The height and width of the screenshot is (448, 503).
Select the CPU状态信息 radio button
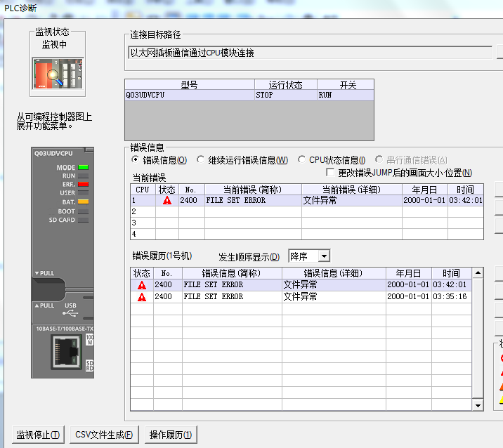tap(302, 160)
